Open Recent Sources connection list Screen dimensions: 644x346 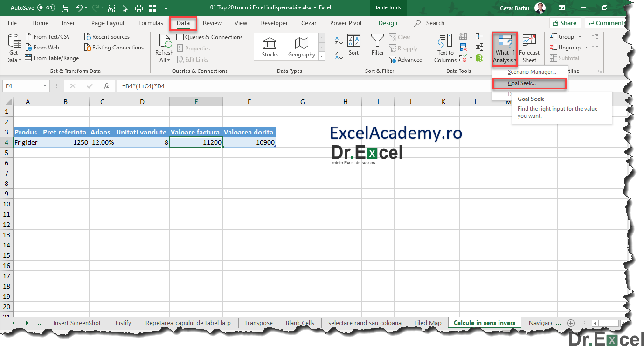click(107, 36)
